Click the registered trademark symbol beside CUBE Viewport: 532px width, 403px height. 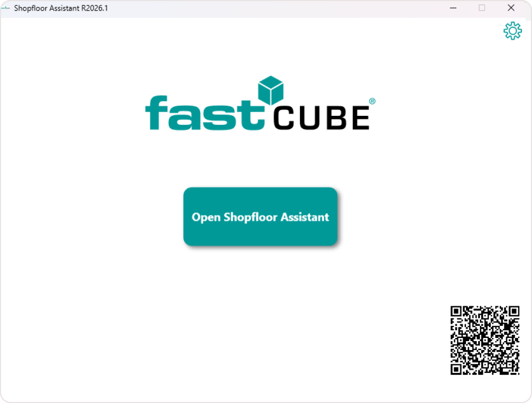point(372,102)
